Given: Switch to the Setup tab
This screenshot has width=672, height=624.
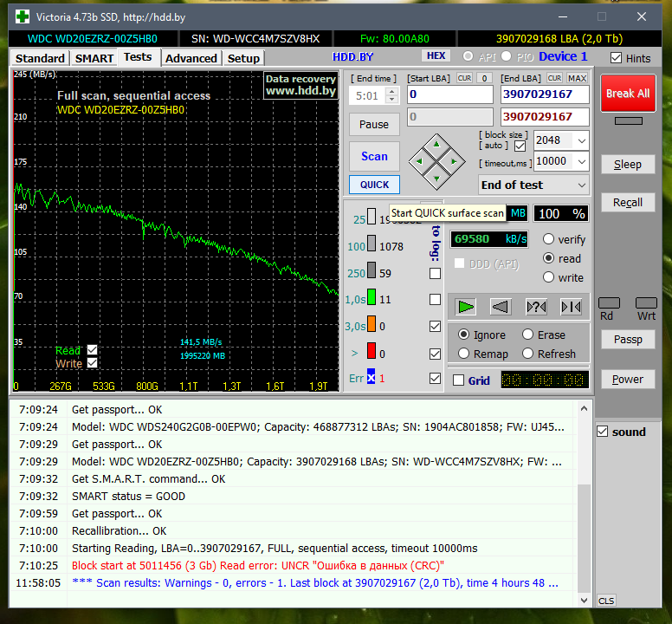Looking at the screenshot, I should click(243, 58).
